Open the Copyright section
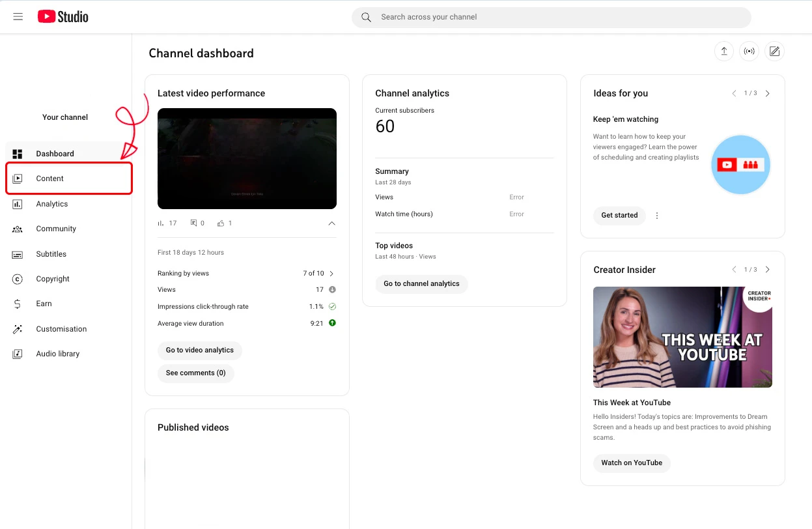Viewport: 812px width, 529px height. [69, 279]
